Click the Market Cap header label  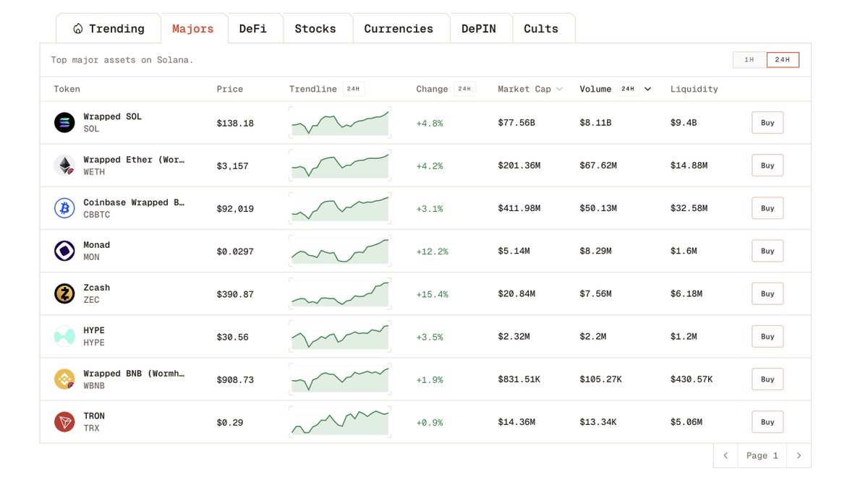tap(524, 89)
